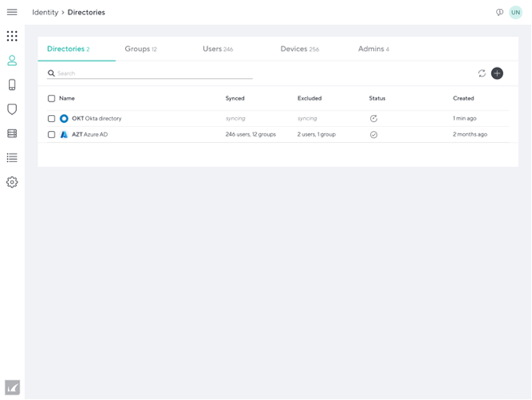Open the Devices tab
Viewport: 532px width, 400px height.
[x=299, y=49]
